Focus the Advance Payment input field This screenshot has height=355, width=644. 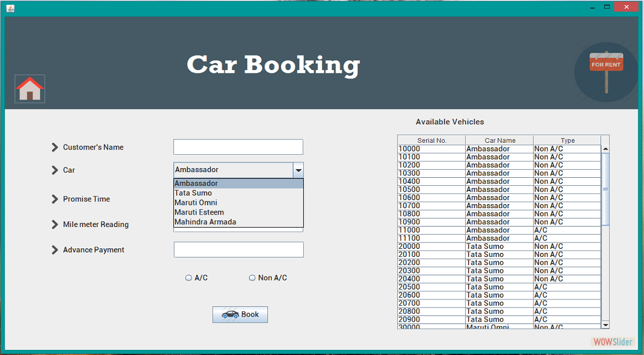(239, 250)
